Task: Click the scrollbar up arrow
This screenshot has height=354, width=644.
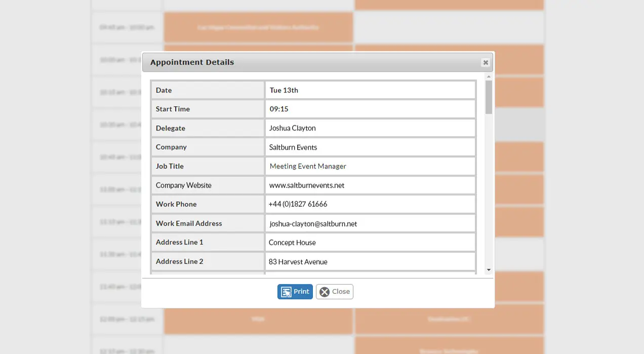Action: [488, 77]
